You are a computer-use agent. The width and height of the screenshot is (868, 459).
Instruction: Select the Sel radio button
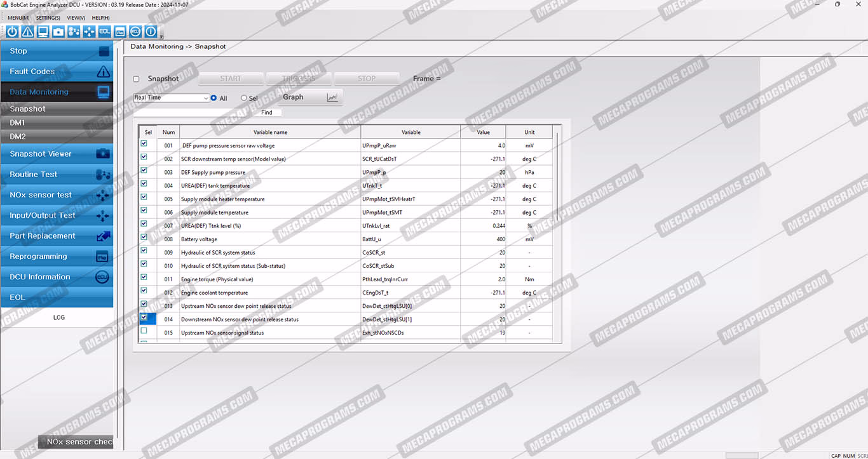pyautogui.click(x=244, y=98)
